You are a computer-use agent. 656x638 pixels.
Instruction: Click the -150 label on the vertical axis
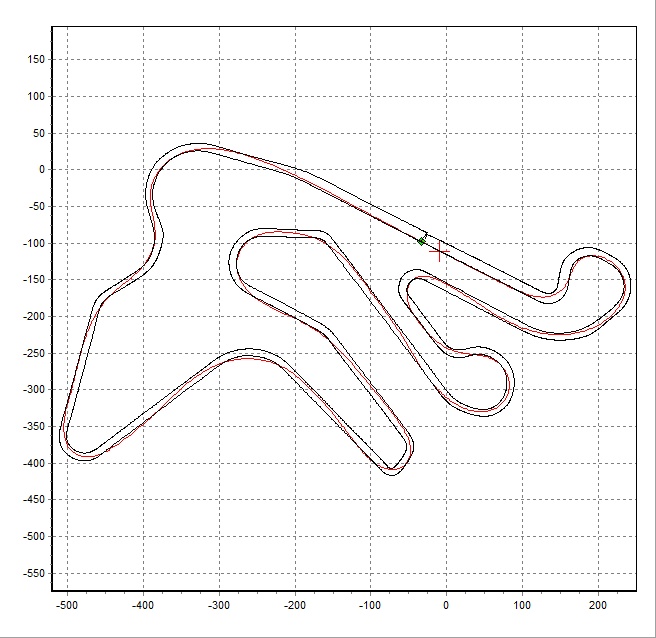click(33, 279)
